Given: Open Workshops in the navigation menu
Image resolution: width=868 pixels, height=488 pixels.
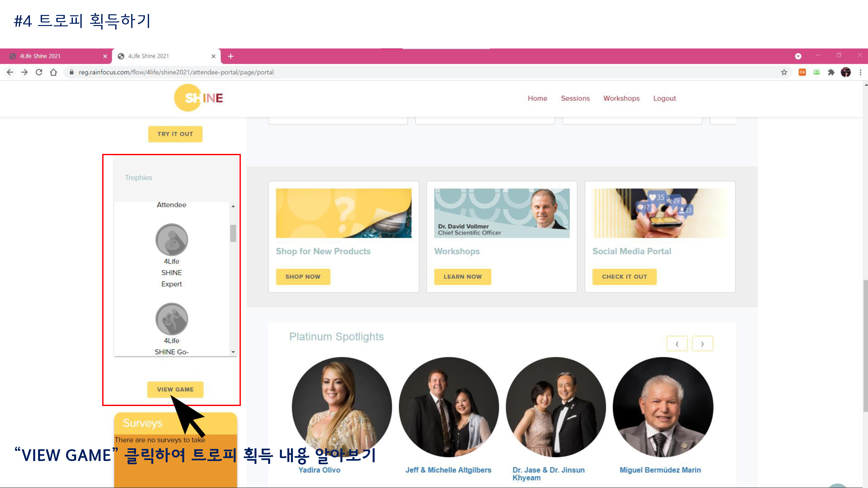Looking at the screenshot, I should 621,98.
